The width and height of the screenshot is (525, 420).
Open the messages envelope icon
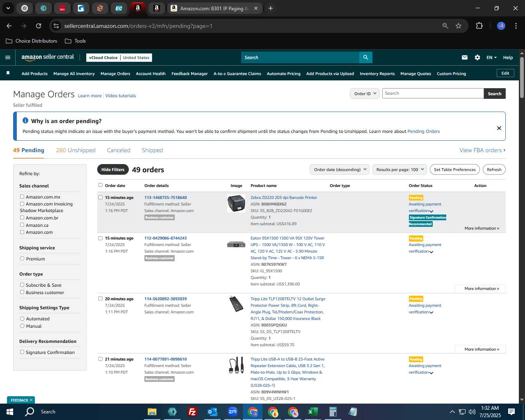[465, 57]
